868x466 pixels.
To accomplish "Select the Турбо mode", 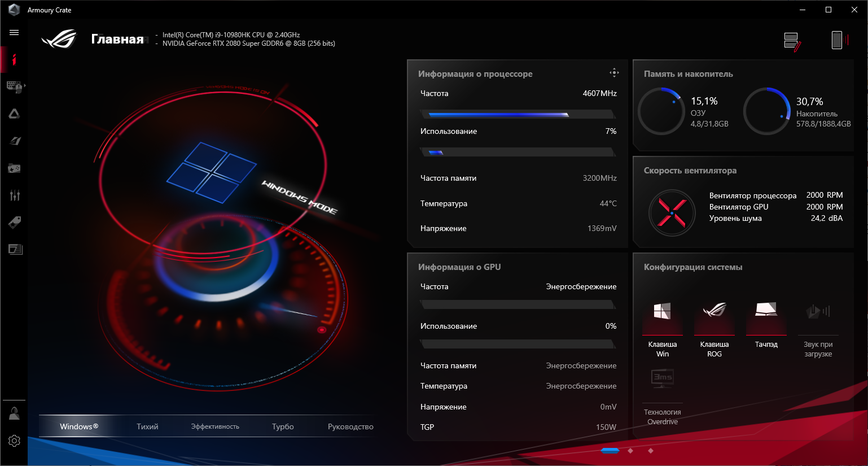I will [283, 426].
